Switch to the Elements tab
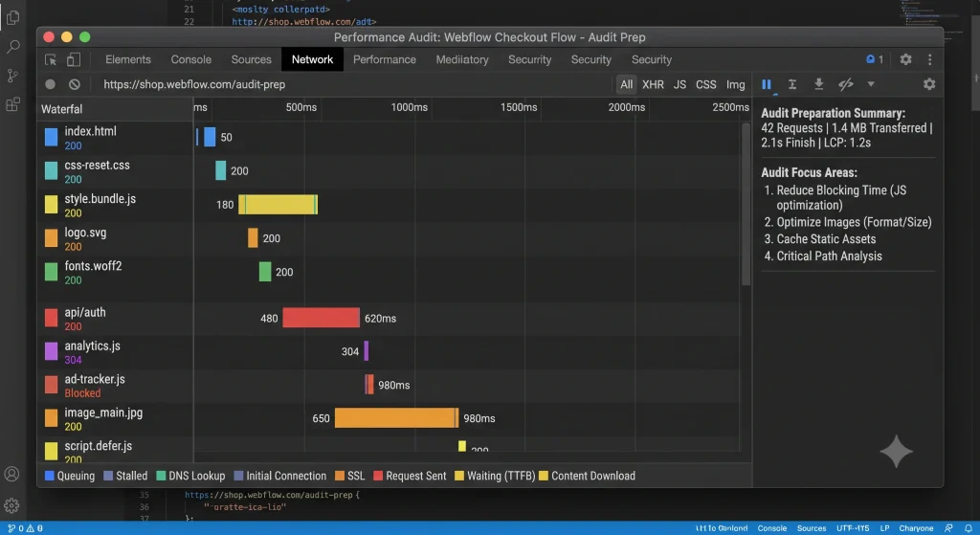The width and height of the screenshot is (980, 535). [128, 59]
